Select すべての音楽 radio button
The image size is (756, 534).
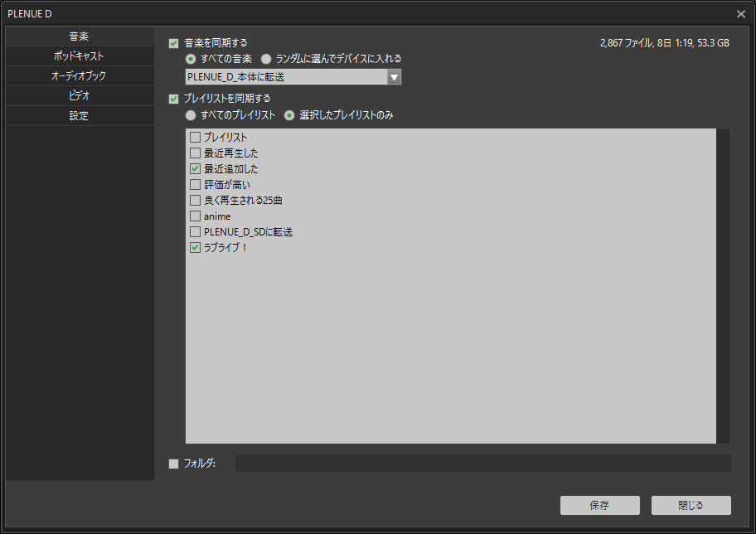pos(191,59)
